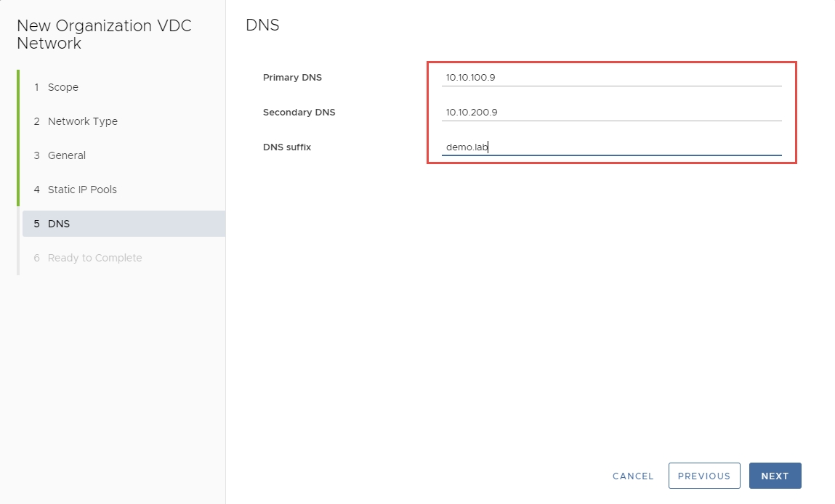Cancel the network creation wizard
835x504 pixels.
click(633, 476)
